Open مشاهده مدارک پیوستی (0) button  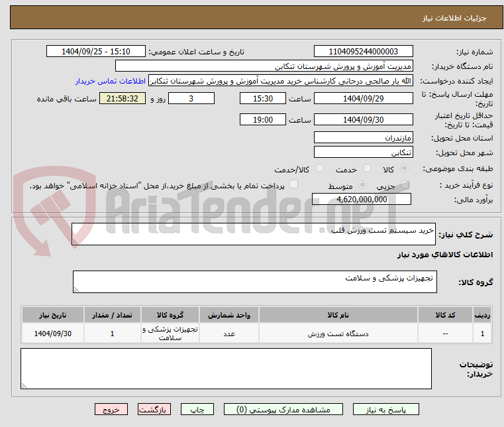[x=283, y=409]
